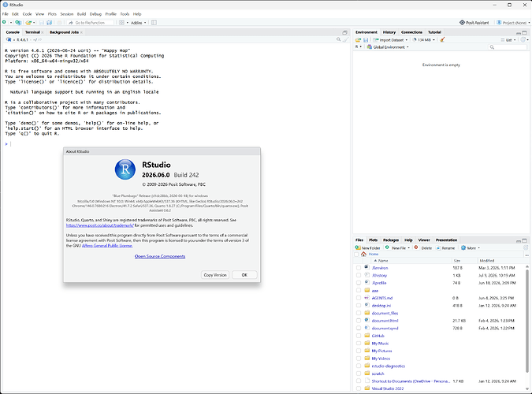Click the Delete file icon

point(416,247)
